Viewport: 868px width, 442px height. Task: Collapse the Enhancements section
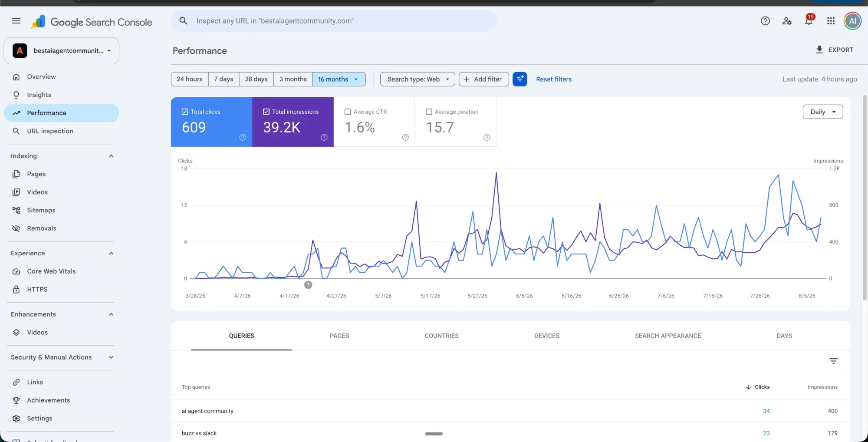point(111,314)
